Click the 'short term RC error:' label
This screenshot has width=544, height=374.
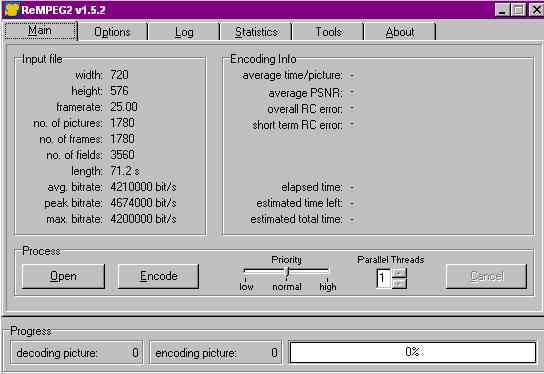click(298, 125)
